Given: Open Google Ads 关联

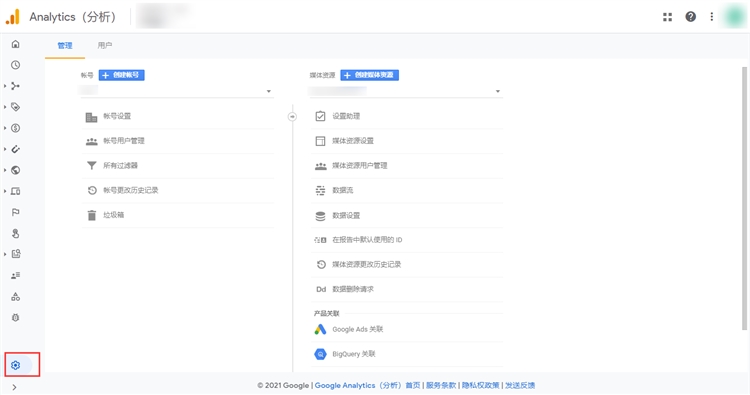Looking at the screenshot, I should tap(407, 329).
